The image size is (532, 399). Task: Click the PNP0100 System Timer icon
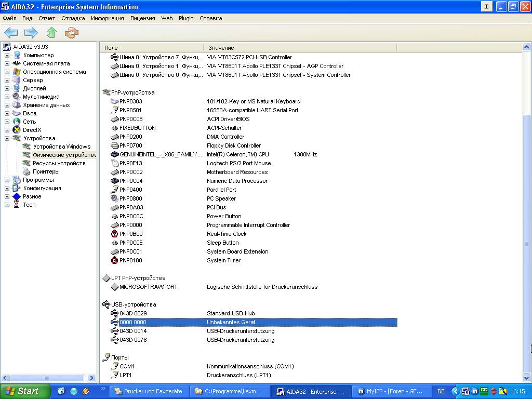pyautogui.click(x=115, y=260)
